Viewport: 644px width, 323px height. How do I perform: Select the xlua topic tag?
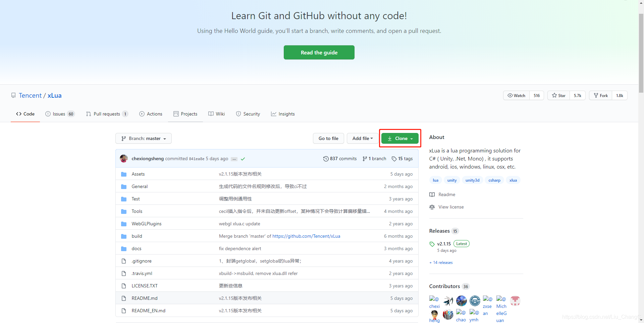click(513, 180)
